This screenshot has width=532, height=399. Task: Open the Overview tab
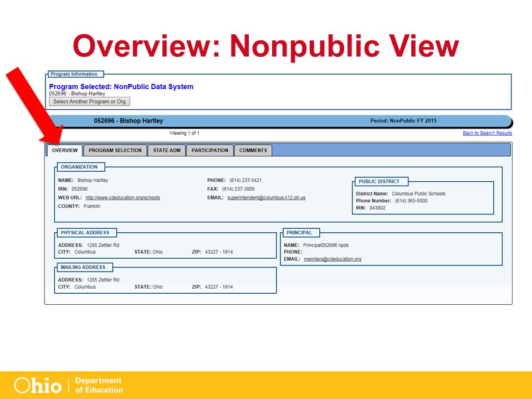64,150
